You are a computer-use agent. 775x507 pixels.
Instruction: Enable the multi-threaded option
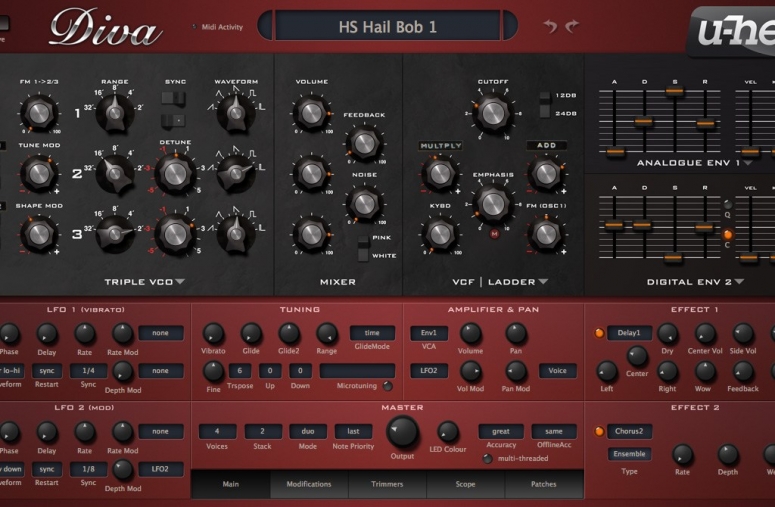pyautogui.click(x=488, y=458)
